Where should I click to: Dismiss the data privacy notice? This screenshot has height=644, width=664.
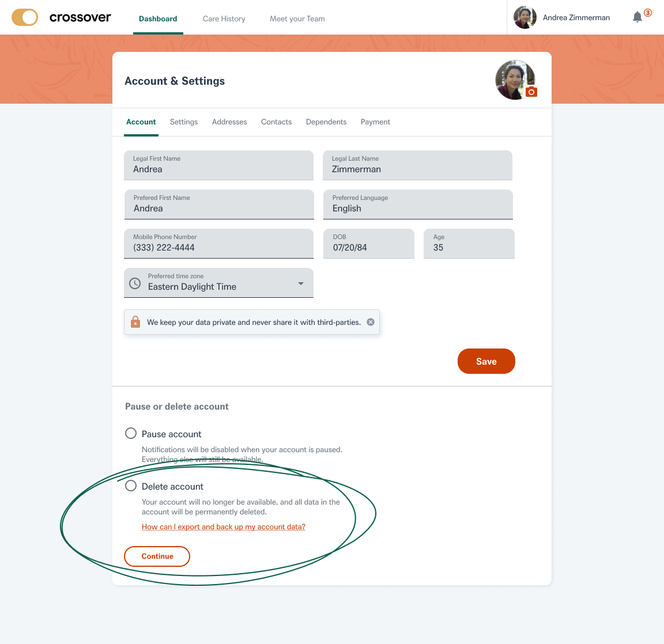click(x=371, y=322)
